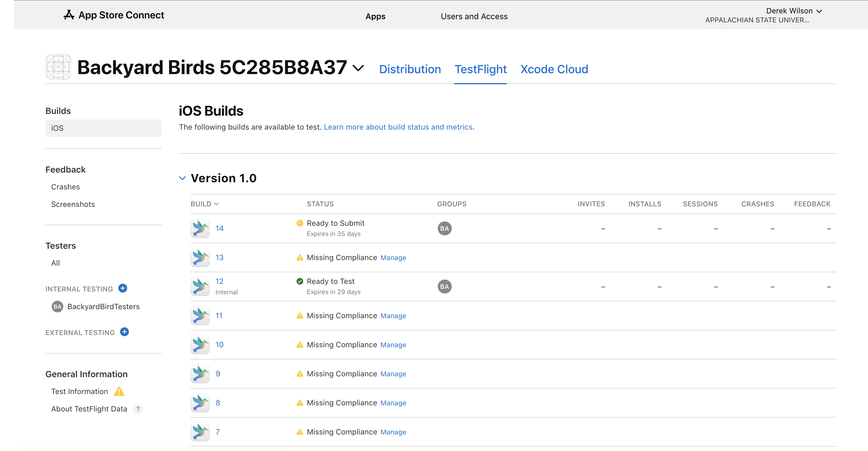This screenshot has width=868, height=451.
Task: Click the hummingbird icon for build 10
Action: pyautogui.click(x=200, y=344)
